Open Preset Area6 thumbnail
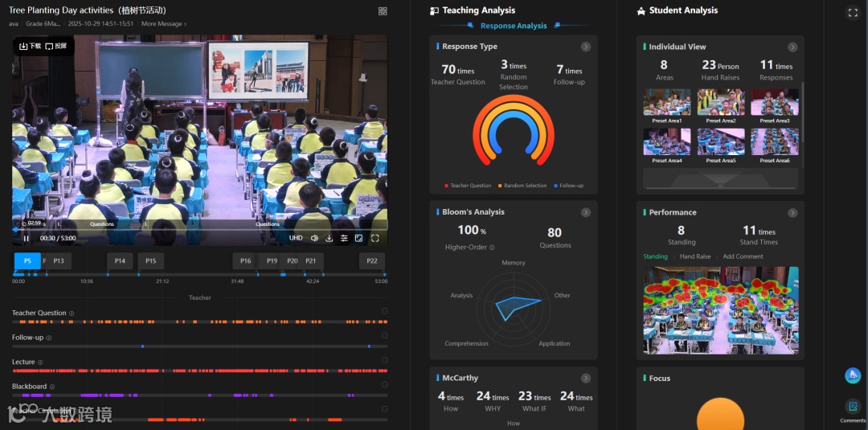 [x=775, y=142]
